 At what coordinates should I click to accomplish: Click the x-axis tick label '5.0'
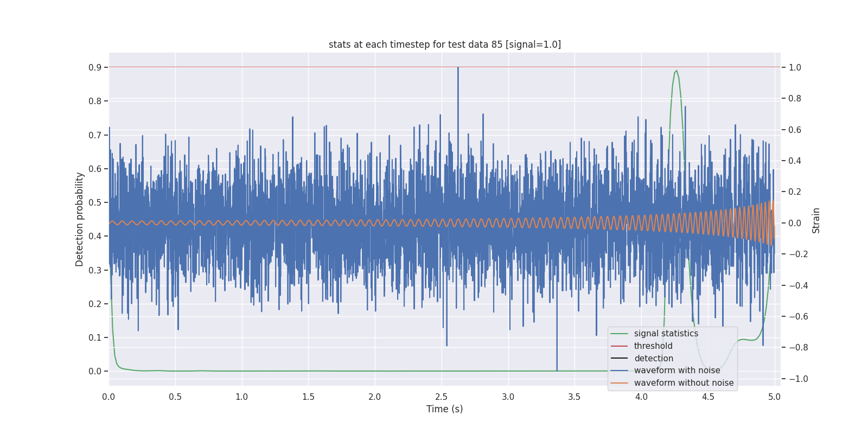tap(774, 397)
